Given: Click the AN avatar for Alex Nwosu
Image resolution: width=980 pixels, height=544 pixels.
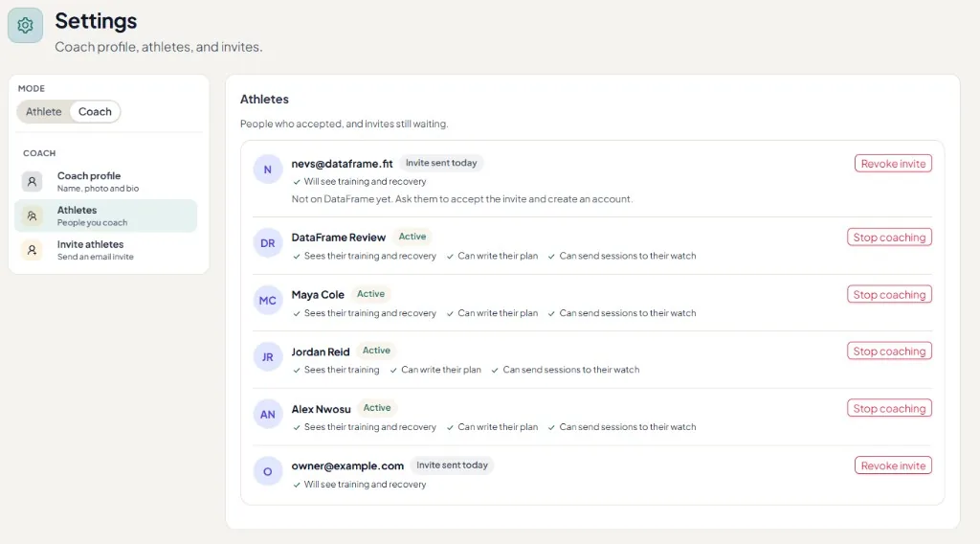Looking at the screenshot, I should 268,414.
